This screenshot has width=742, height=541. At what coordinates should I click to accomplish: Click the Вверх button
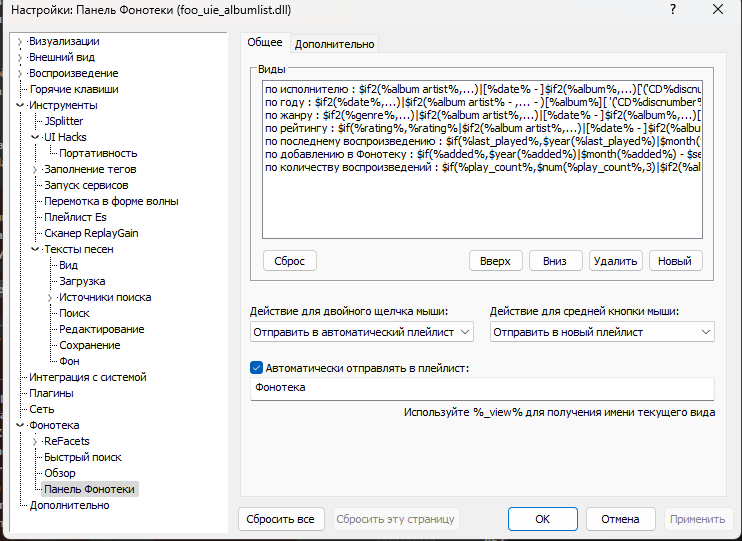click(495, 261)
